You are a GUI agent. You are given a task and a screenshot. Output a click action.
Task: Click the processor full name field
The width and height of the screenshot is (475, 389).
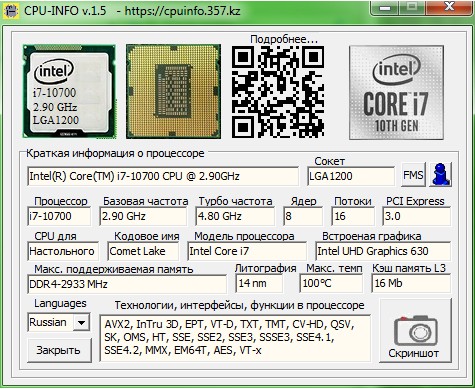[x=163, y=176]
